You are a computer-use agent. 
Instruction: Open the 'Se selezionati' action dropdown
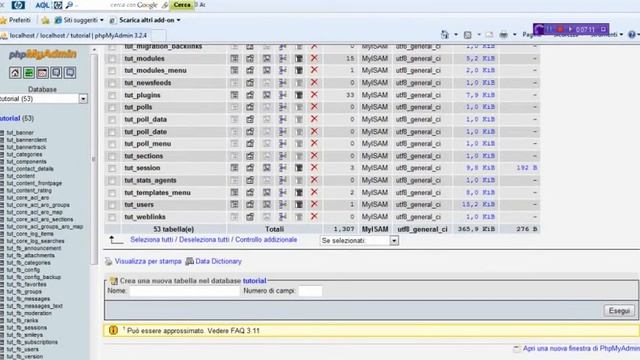coord(359,241)
